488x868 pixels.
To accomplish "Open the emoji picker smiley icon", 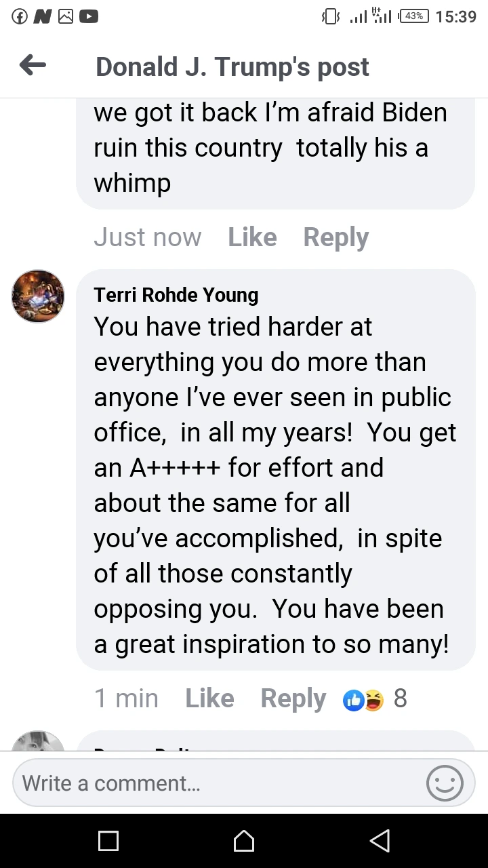I will tap(445, 783).
